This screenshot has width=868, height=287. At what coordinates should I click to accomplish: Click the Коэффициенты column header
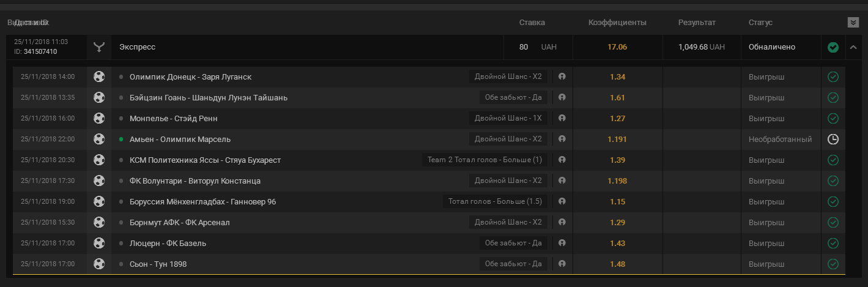coord(617,23)
